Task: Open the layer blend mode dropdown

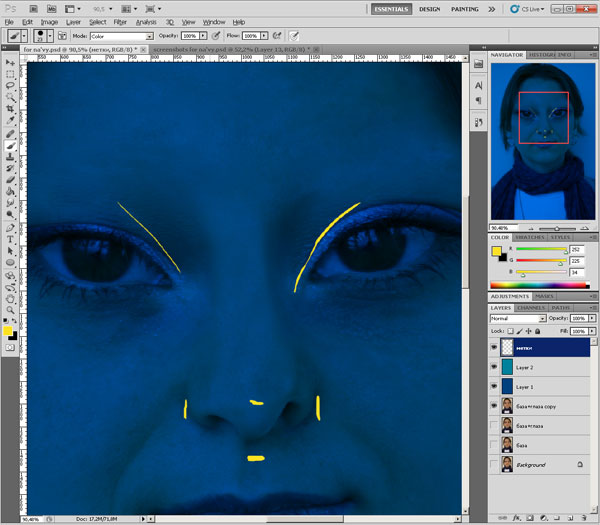Action: pyautogui.click(x=515, y=318)
